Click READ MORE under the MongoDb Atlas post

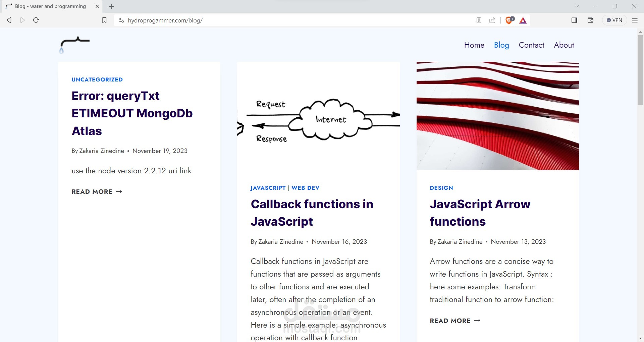click(97, 192)
